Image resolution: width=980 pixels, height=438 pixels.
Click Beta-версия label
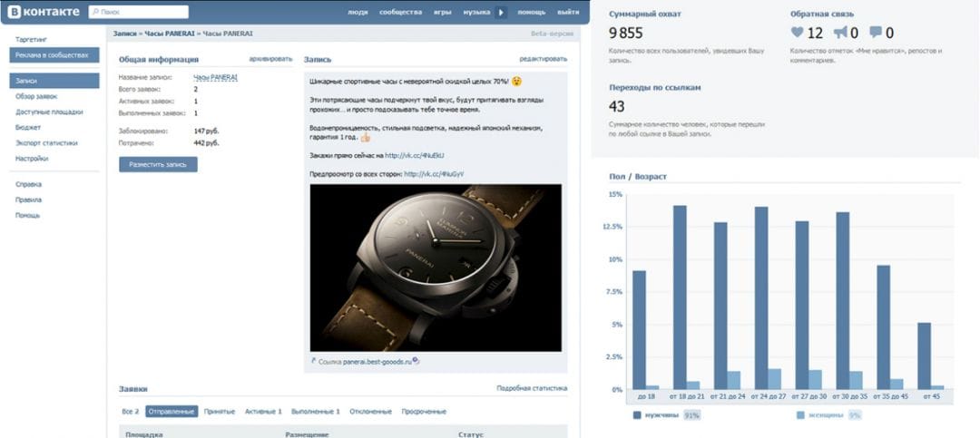click(552, 34)
